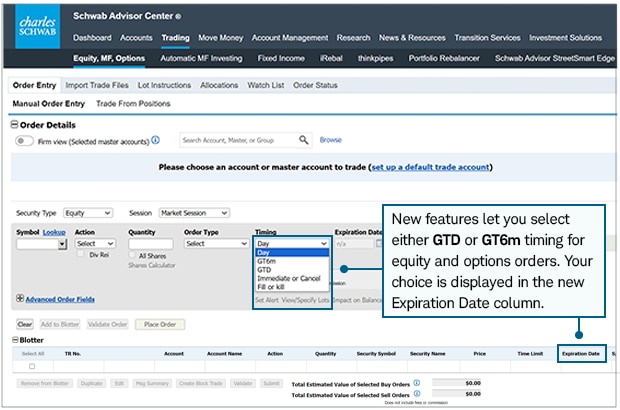Open Investment Solutions menu
Viewport: 620px width, 410px height.
[565, 38]
